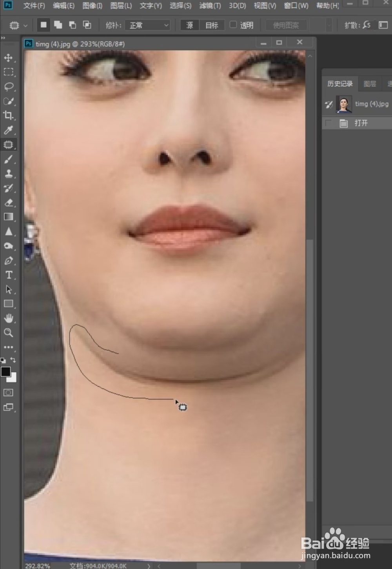
Task: Open the 窗口(W) menu
Action: (296, 5)
